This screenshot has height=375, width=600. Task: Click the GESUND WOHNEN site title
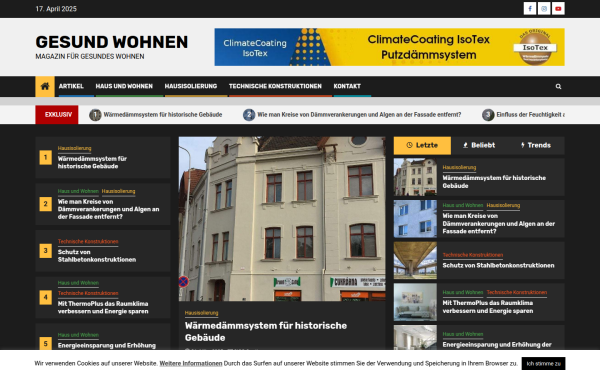coord(112,42)
